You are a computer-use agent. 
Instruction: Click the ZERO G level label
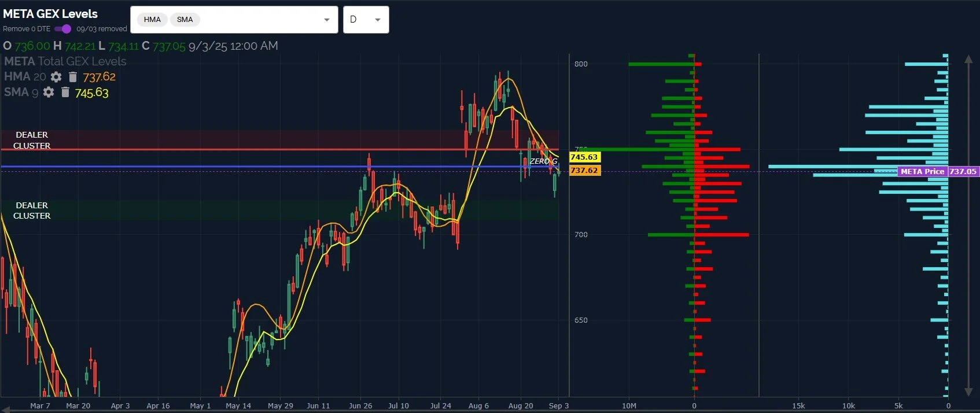click(543, 161)
